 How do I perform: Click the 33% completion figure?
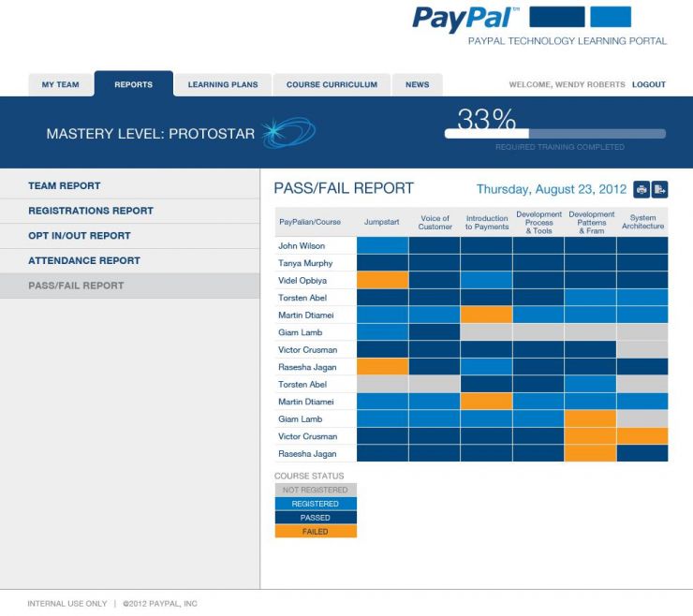487,119
